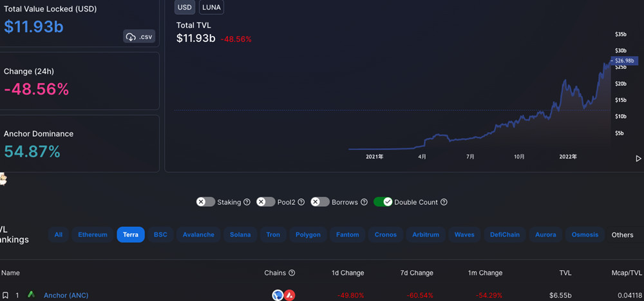Open the Pool2 help tooltip icon
The image size is (644, 301).
click(x=301, y=202)
